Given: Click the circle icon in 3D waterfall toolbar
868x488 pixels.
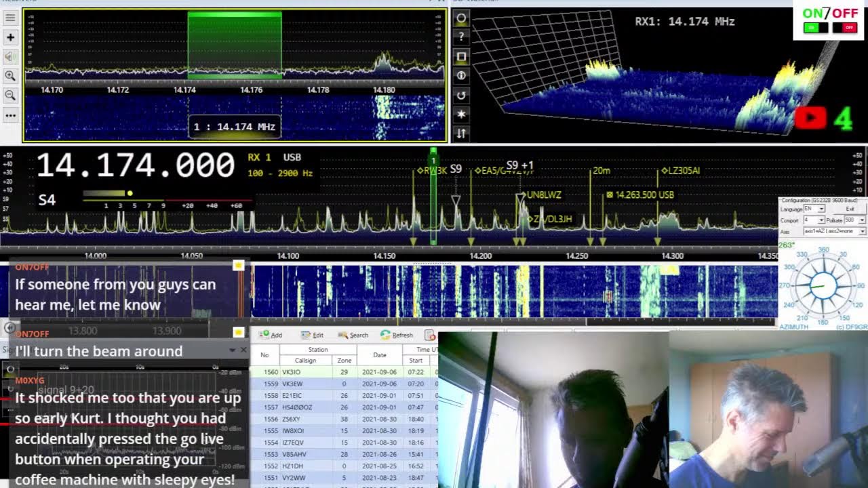Looking at the screenshot, I should pyautogui.click(x=461, y=18).
